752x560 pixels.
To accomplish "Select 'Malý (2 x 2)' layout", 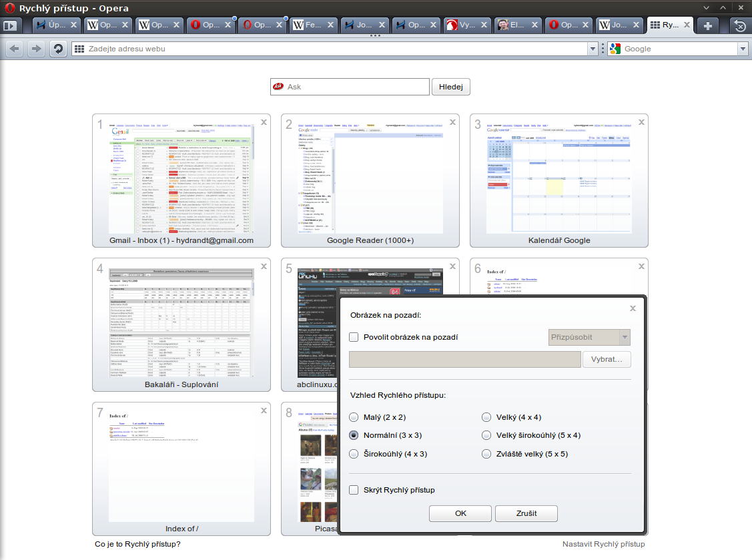I will (354, 417).
